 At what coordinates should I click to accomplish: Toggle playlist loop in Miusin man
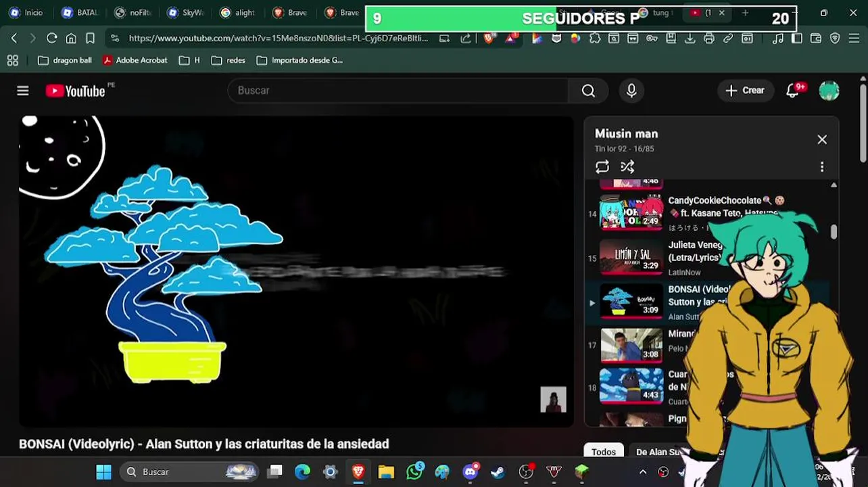click(x=602, y=166)
